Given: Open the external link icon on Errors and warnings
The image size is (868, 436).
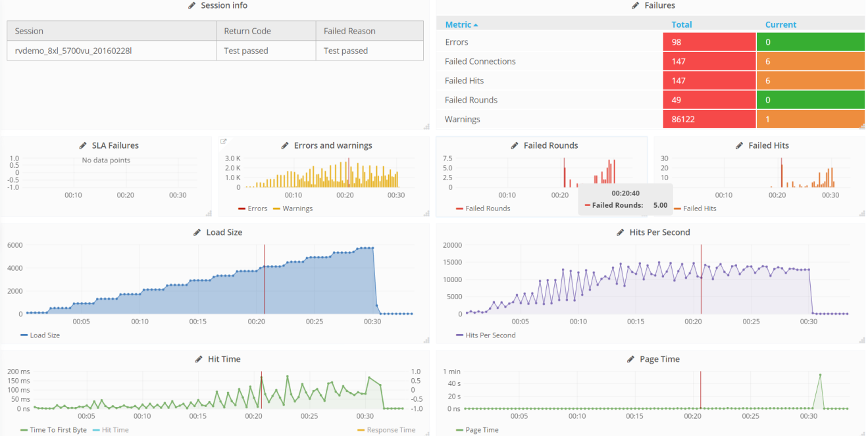Looking at the screenshot, I should click(224, 141).
